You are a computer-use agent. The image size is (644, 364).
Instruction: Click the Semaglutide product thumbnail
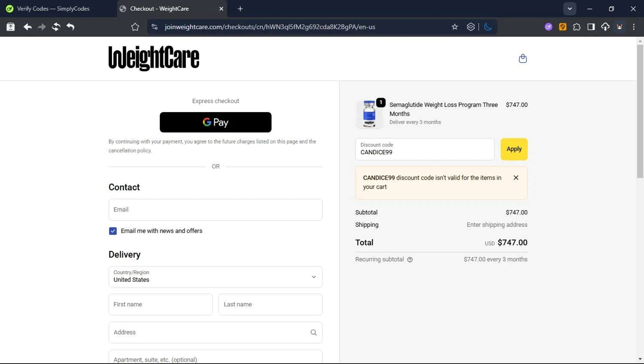click(x=369, y=114)
